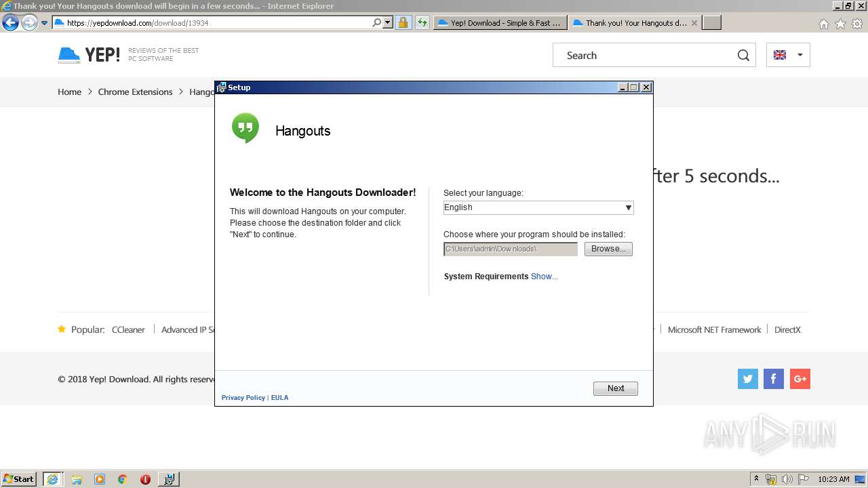Click the Yep! logo

pyautogui.click(x=89, y=55)
